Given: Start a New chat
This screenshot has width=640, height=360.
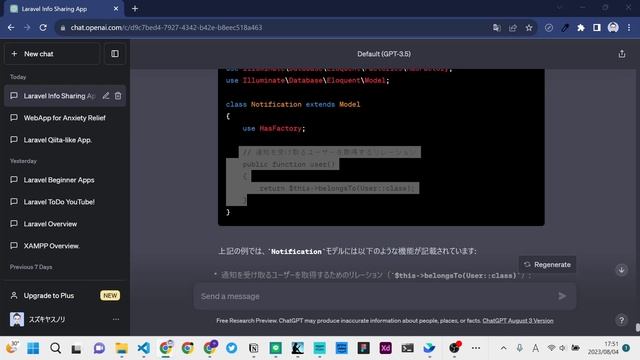Looking at the screenshot, I should point(52,54).
